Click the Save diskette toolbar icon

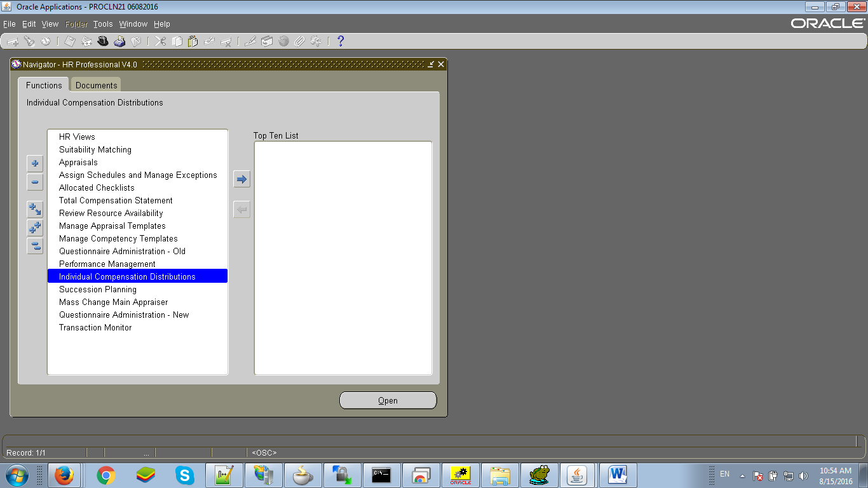coord(70,41)
